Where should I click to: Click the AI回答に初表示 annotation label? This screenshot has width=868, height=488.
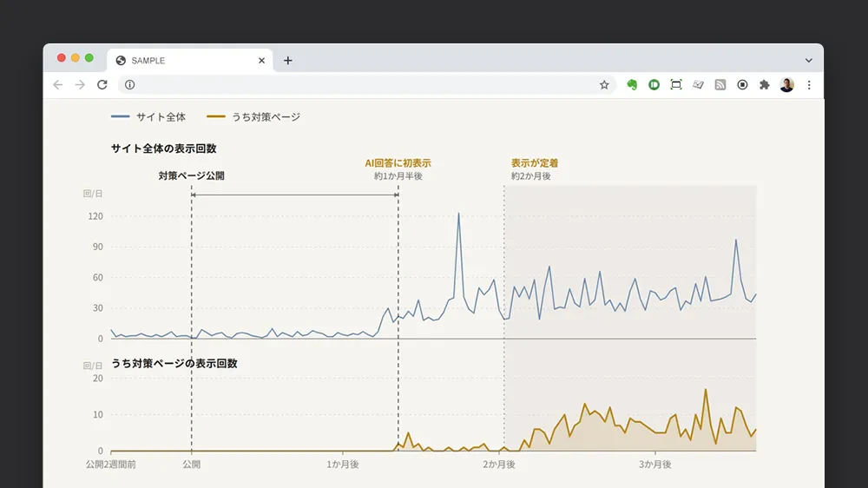[398, 163]
